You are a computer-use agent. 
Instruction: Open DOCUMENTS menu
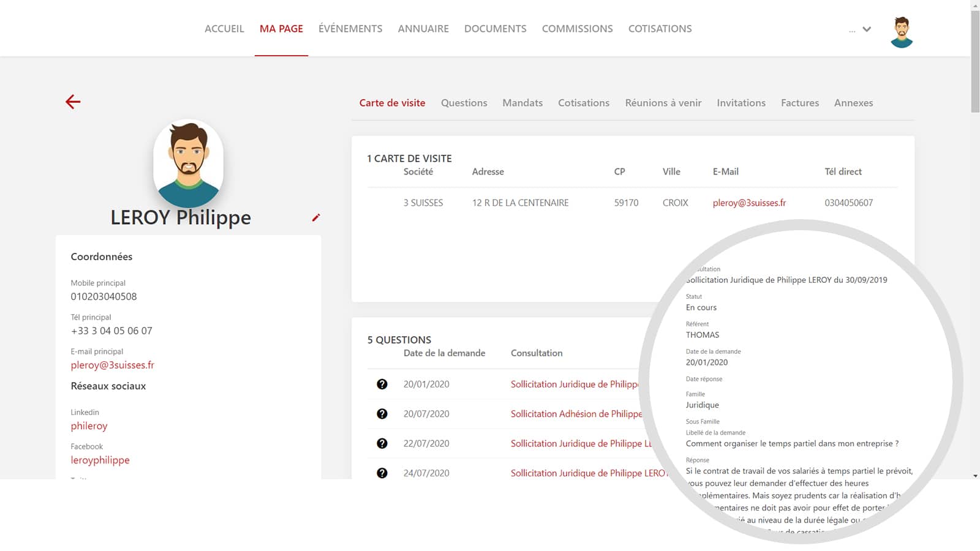(496, 29)
